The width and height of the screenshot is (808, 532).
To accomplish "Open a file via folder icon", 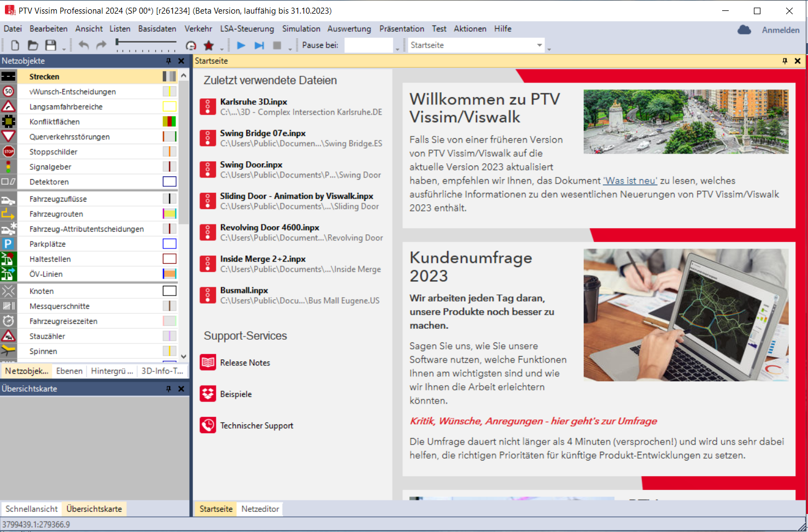I will (33, 45).
